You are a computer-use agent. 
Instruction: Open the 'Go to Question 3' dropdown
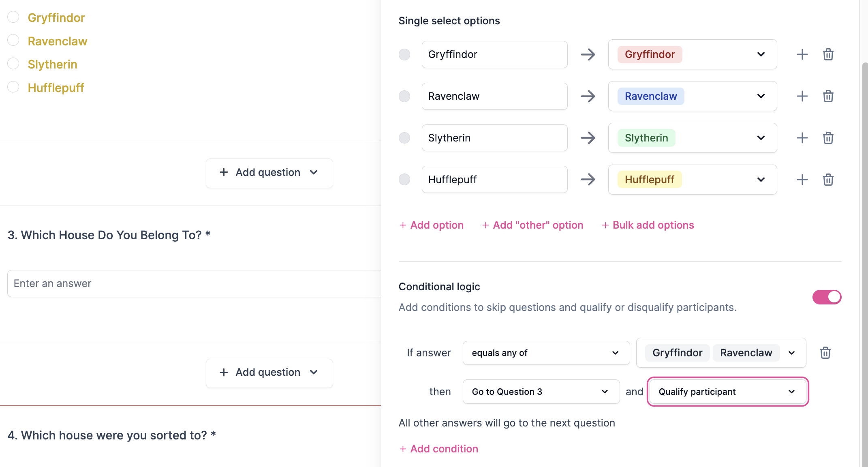[541, 392]
